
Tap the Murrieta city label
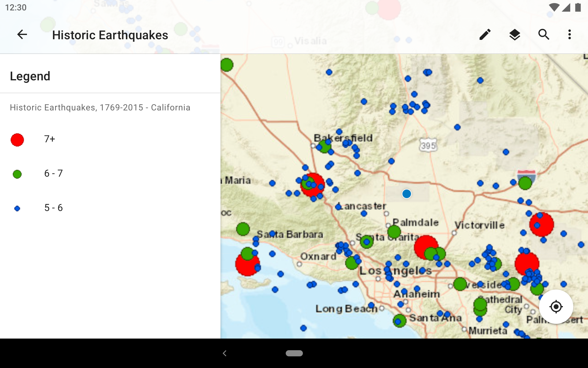coord(488,331)
